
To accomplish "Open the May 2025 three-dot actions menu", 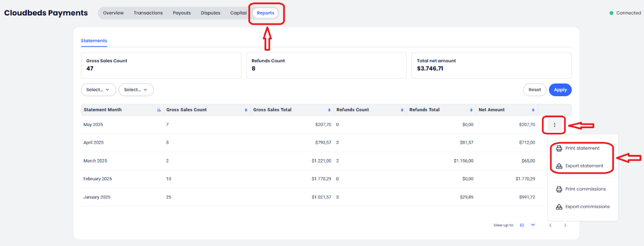I will [554, 125].
